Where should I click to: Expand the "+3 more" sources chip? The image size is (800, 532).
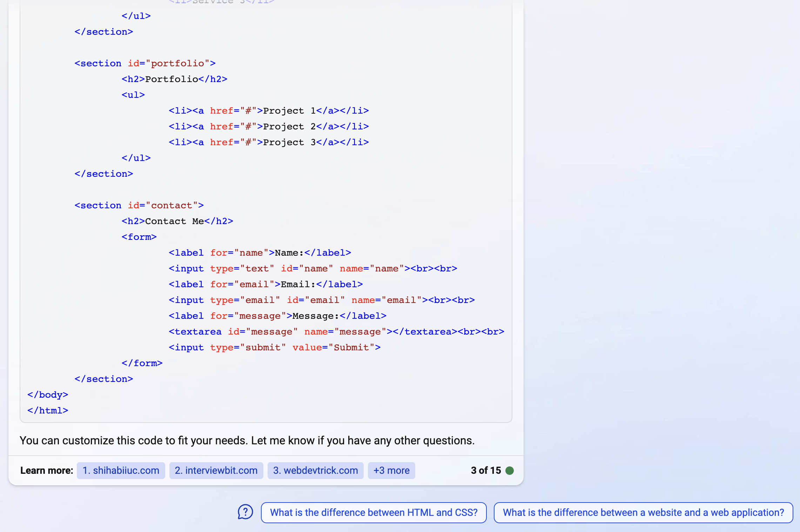click(x=391, y=470)
